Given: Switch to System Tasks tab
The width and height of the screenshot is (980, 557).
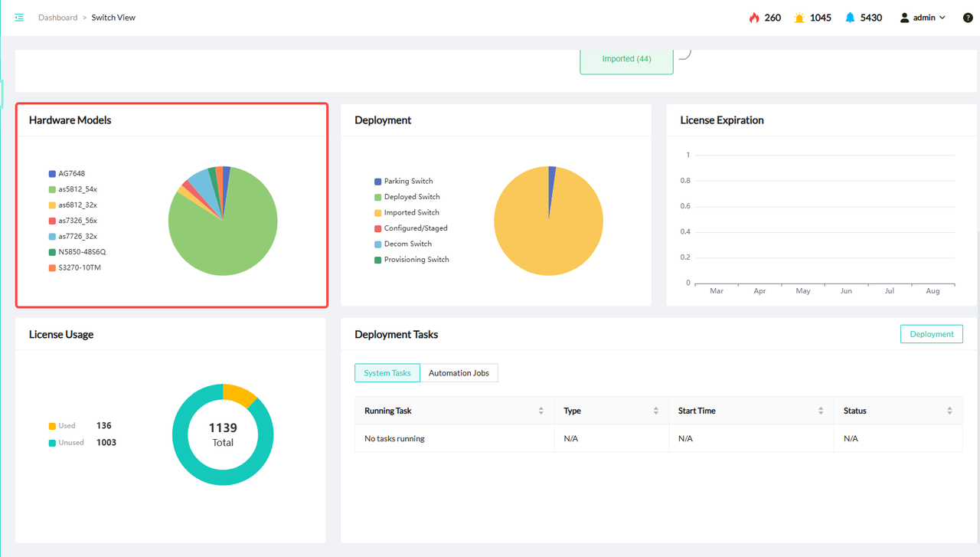Looking at the screenshot, I should (387, 373).
